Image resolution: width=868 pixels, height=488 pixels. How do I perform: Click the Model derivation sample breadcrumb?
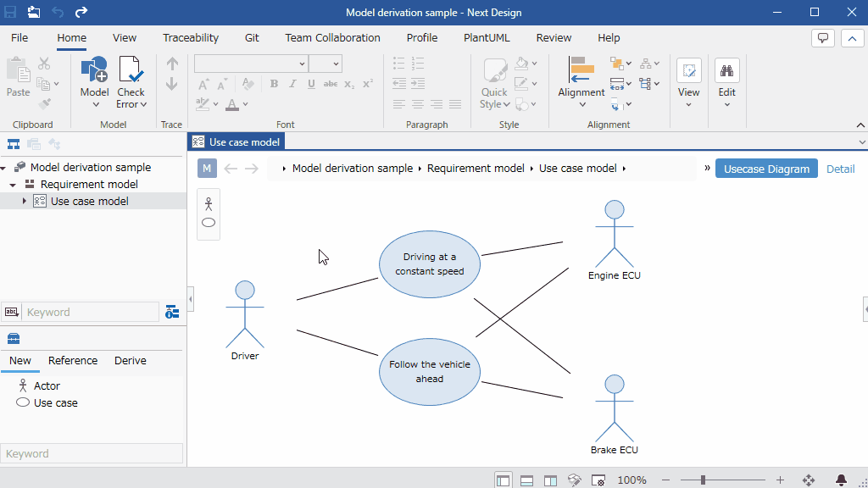click(x=353, y=169)
